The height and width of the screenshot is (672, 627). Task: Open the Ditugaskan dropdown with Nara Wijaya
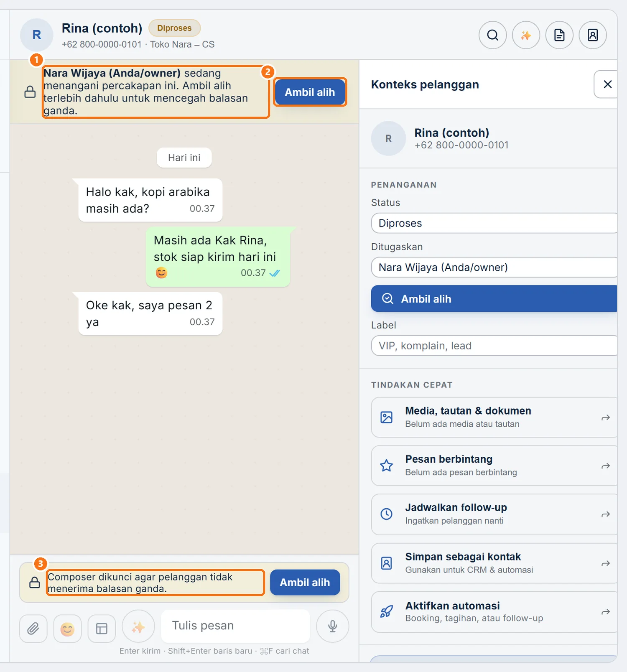click(494, 267)
